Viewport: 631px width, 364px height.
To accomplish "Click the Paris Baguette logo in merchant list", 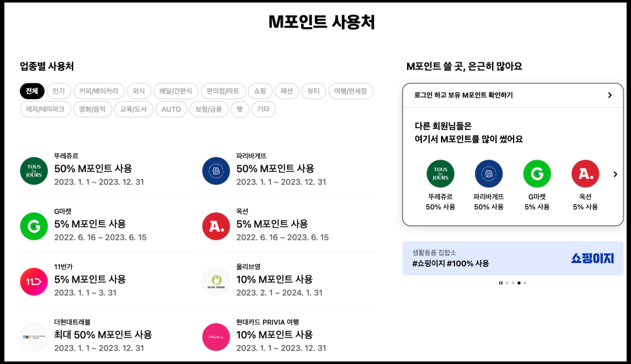I will point(216,171).
